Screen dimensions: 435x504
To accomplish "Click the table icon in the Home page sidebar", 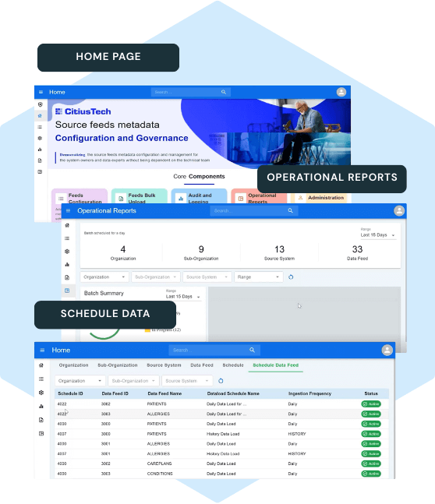I will (x=40, y=171).
